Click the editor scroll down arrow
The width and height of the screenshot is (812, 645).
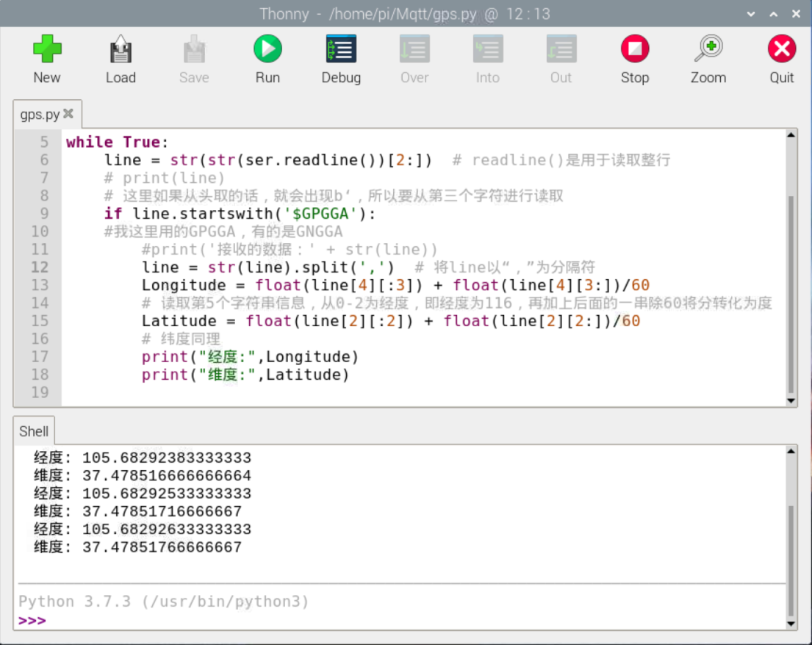click(791, 400)
